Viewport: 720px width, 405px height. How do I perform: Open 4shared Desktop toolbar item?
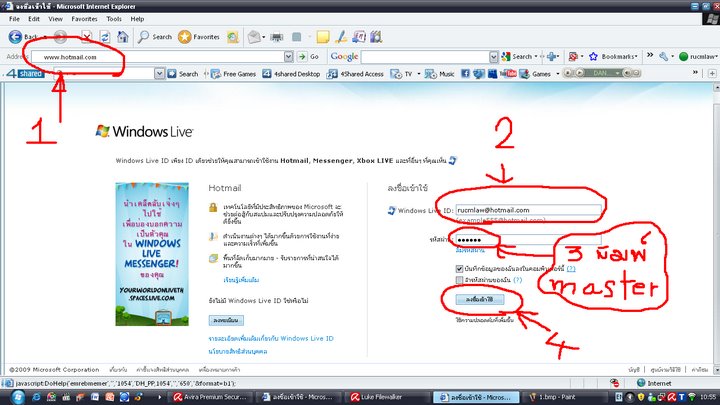[x=291, y=73]
